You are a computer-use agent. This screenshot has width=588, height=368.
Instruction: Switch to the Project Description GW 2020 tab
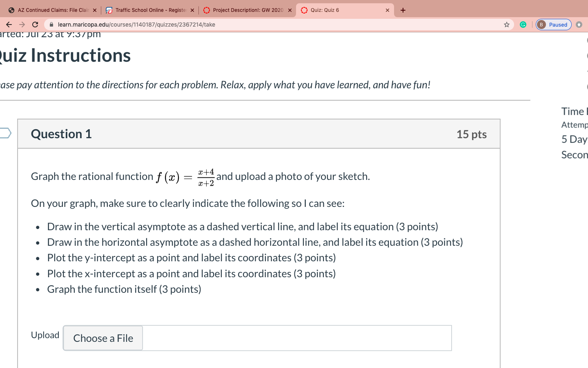245,10
